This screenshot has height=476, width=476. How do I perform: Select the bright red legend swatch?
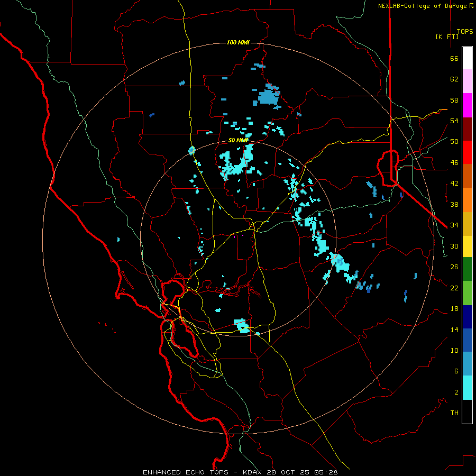[467, 152]
